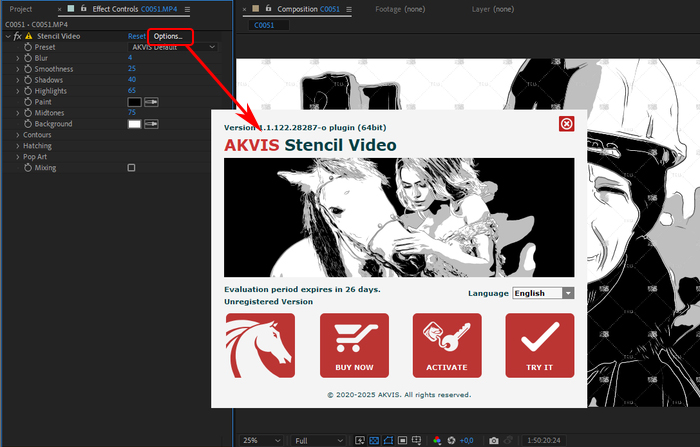This screenshot has height=447, width=700.
Task: Expand the Contours group
Action: point(17,135)
